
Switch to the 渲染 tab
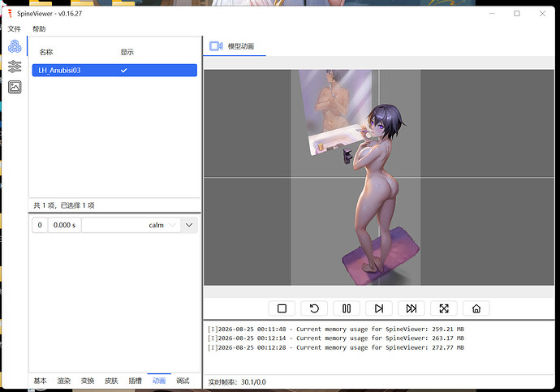[64, 381]
